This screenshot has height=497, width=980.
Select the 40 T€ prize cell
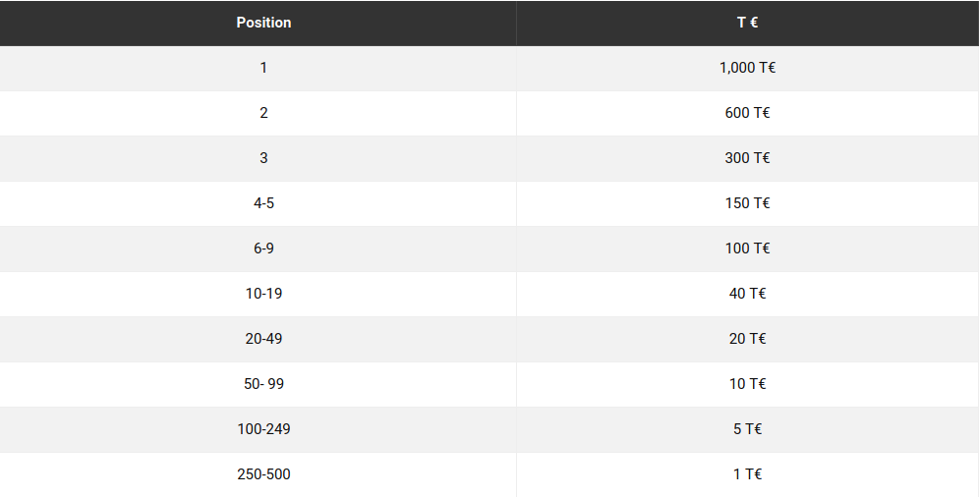point(747,294)
